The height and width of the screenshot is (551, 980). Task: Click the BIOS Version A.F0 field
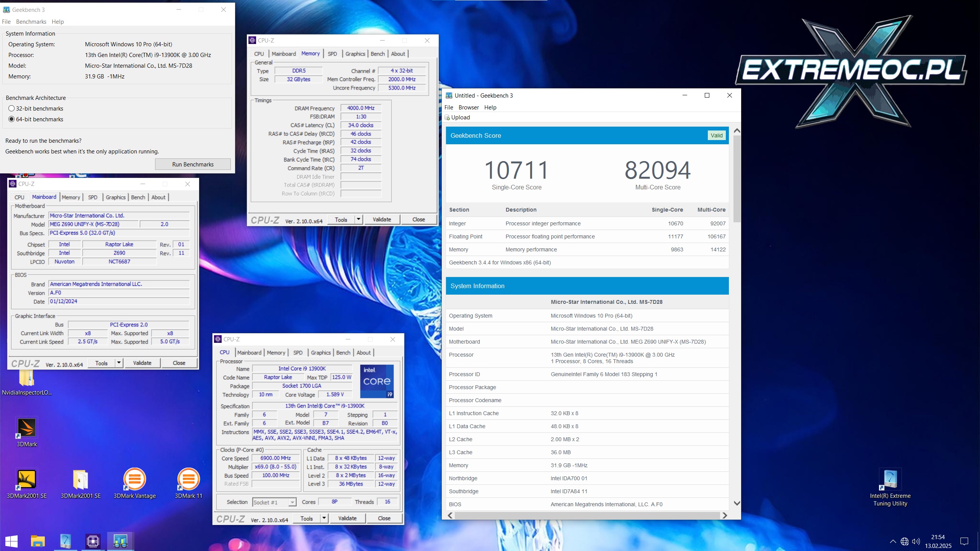click(x=119, y=293)
